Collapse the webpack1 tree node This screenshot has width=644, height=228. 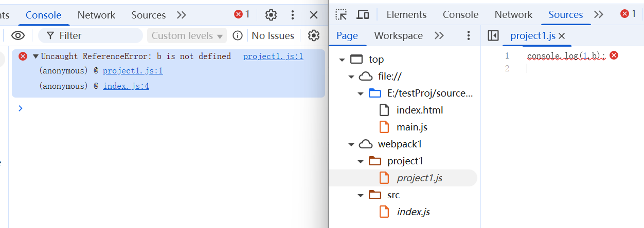[x=351, y=144]
